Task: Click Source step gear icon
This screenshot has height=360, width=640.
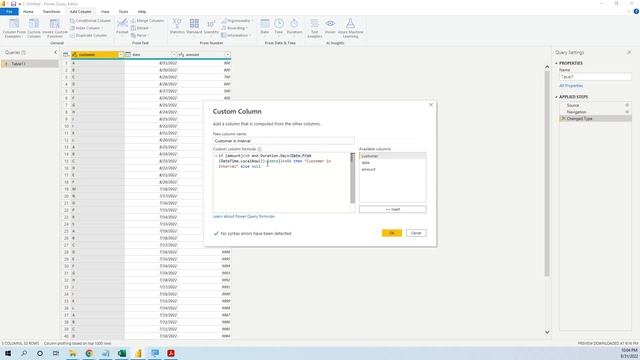Action: click(627, 105)
